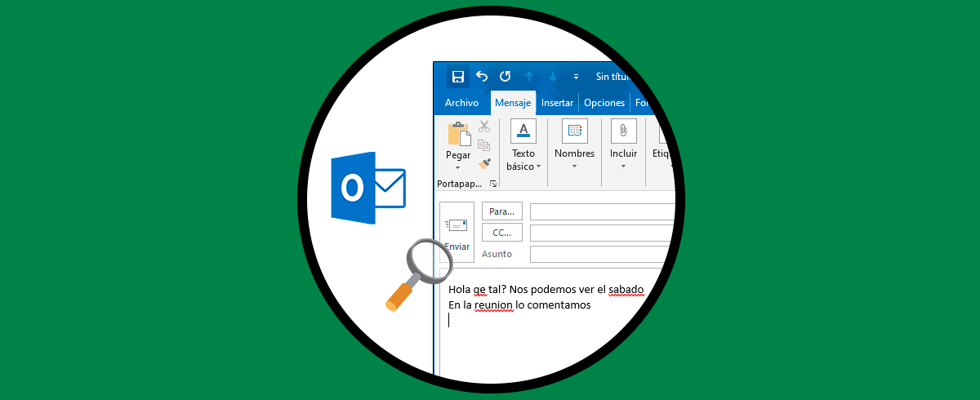The width and height of the screenshot is (980, 400).
Task: Expand the Texto básico dropdown
Action: point(539,167)
